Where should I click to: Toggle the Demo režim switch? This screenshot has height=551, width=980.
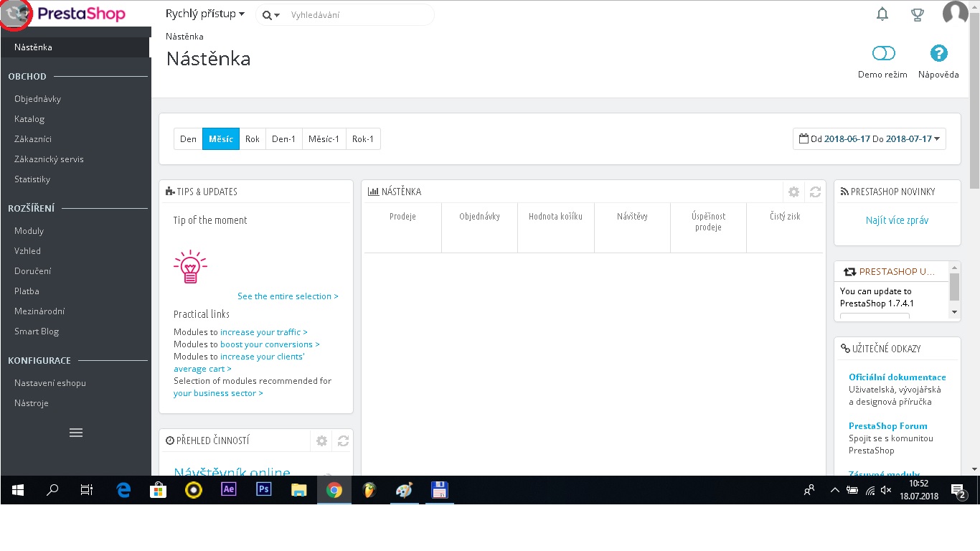tap(884, 53)
